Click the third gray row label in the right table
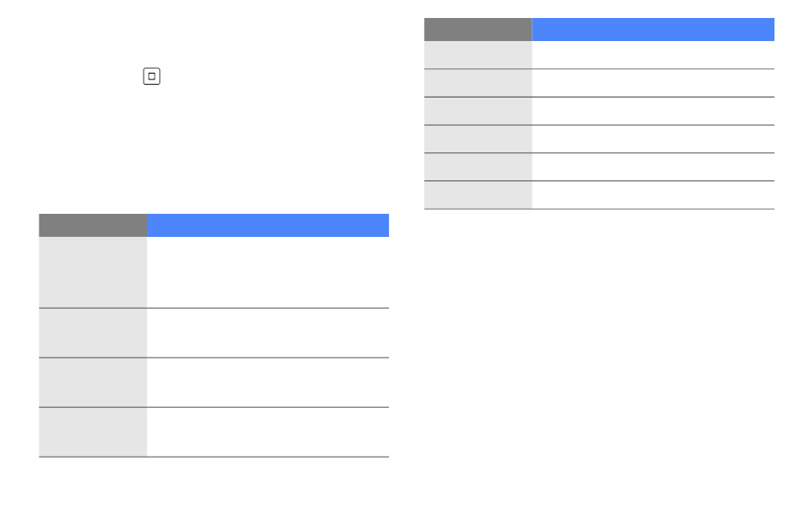The width and height of the screenshot is (812, 526). point(478,111)
